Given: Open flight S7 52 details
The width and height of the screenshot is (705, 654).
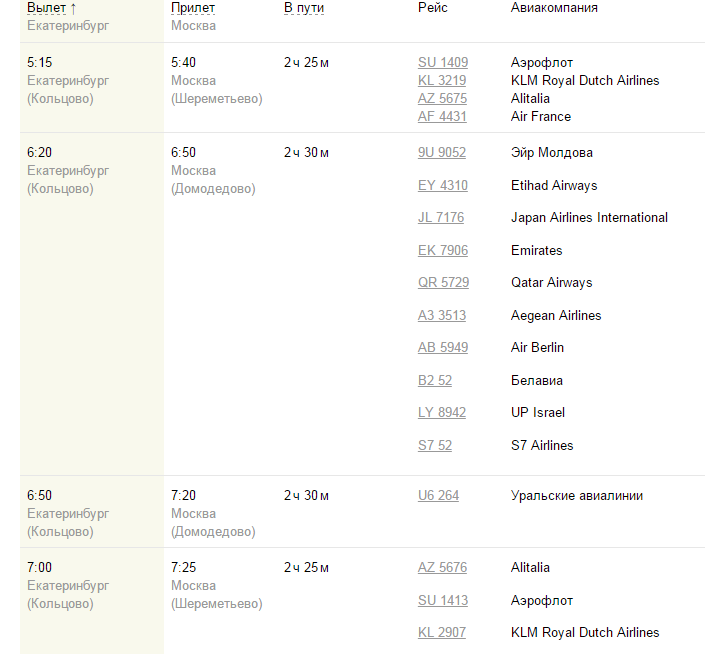Looking at the screenshot, I should (x=435, y=446).
